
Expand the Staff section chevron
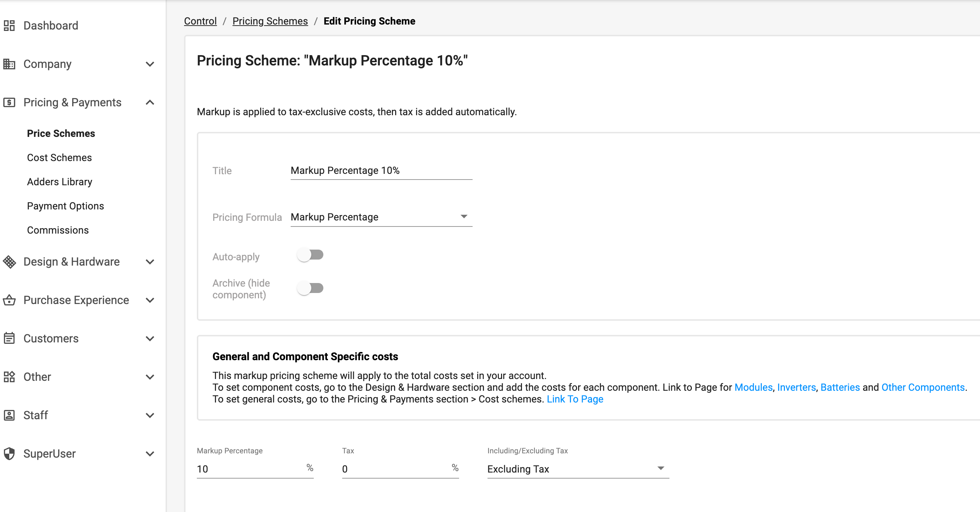coord(150,415)
